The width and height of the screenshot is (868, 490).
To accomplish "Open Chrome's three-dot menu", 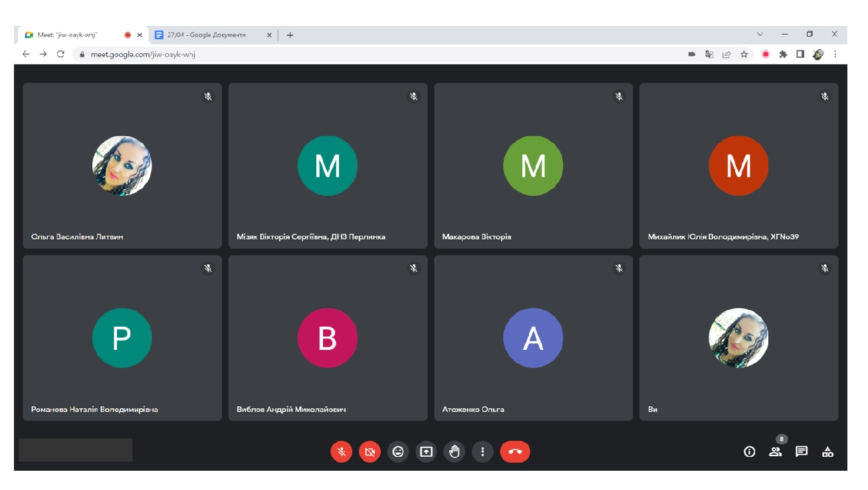I will [835, 54].
